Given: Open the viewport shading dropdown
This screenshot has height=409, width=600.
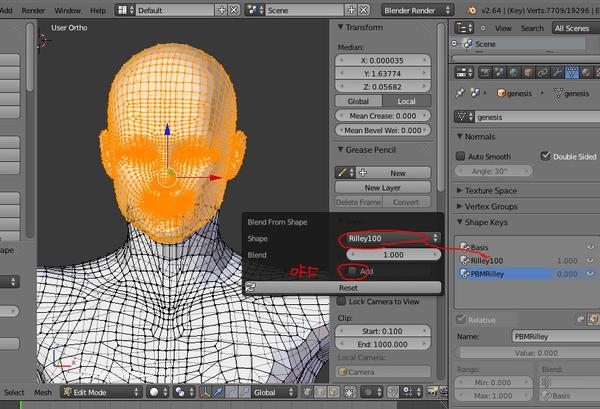Looking at the screenshot, I should [x=158, y=392].
